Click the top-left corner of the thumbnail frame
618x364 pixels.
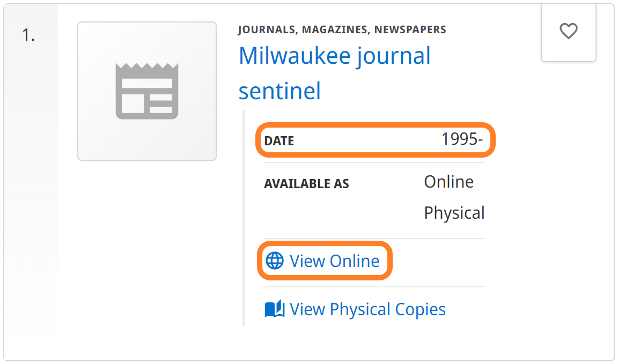click(x=79, y=24)
